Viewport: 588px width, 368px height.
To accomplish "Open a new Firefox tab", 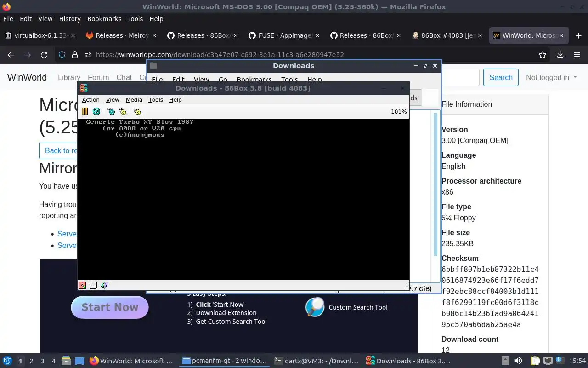I will [578, 35].
